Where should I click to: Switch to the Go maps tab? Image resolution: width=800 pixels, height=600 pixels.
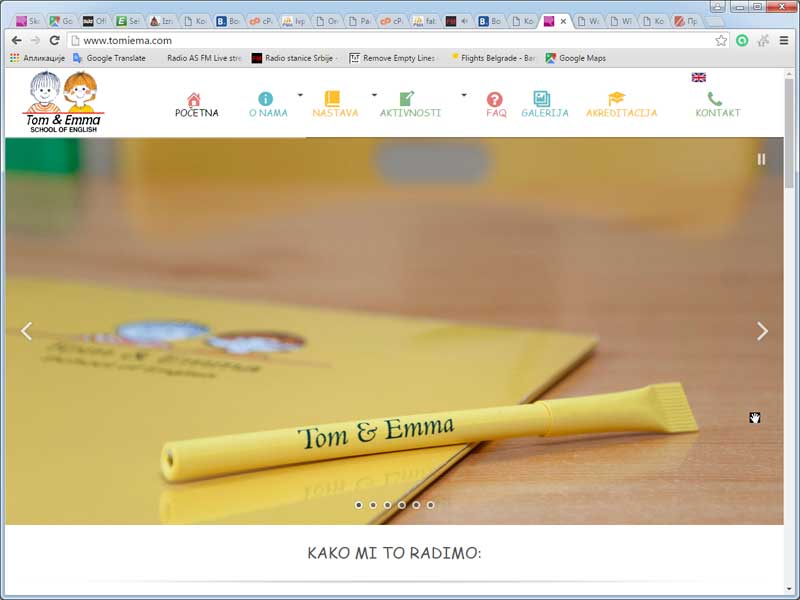(x=61, y=21)
